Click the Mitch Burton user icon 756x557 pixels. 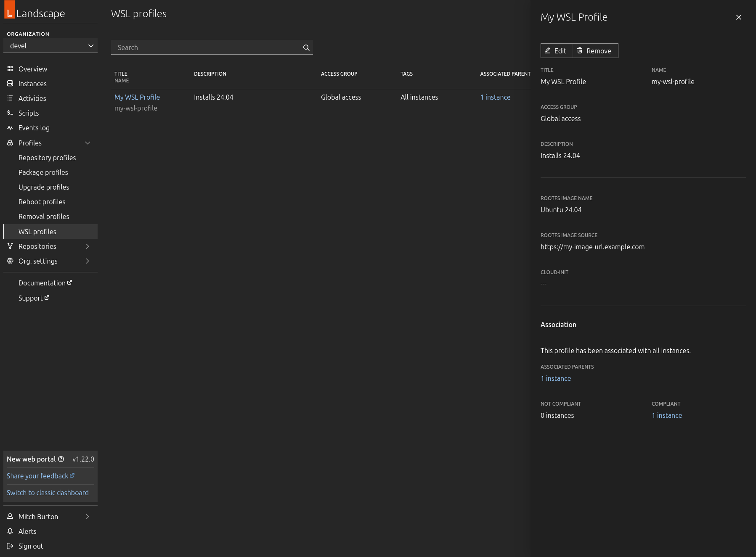pyautogui.click(x=10, y=516)
